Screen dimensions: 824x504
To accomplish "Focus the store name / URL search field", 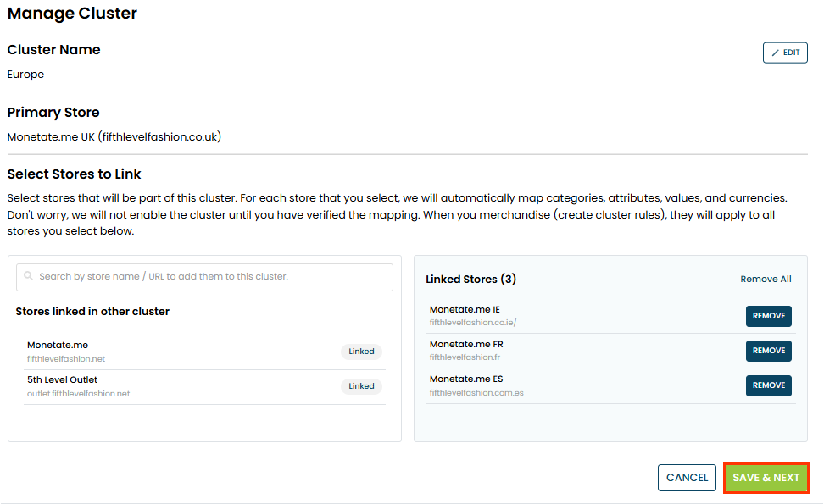I will [212, 277].
